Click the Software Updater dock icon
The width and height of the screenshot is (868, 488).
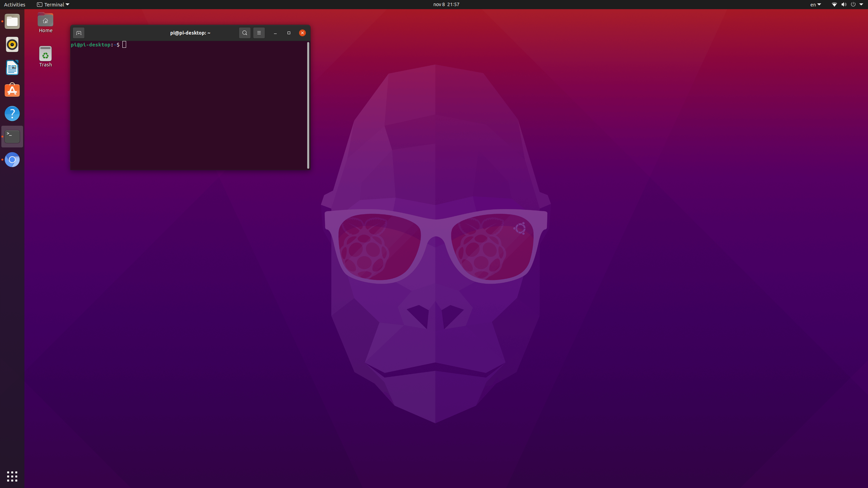tap(12, 90)
